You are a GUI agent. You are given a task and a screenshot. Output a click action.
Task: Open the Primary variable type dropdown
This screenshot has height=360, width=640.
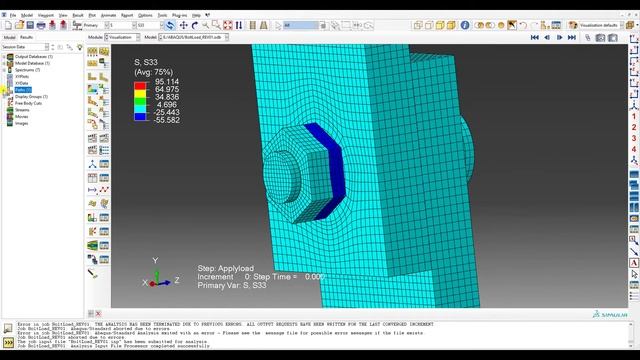[x=96, y=25]
